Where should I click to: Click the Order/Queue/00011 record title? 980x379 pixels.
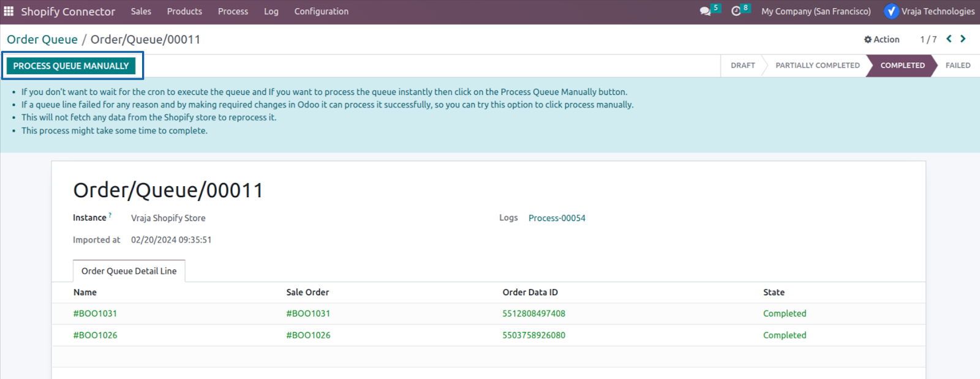click(x=168, y=190)
